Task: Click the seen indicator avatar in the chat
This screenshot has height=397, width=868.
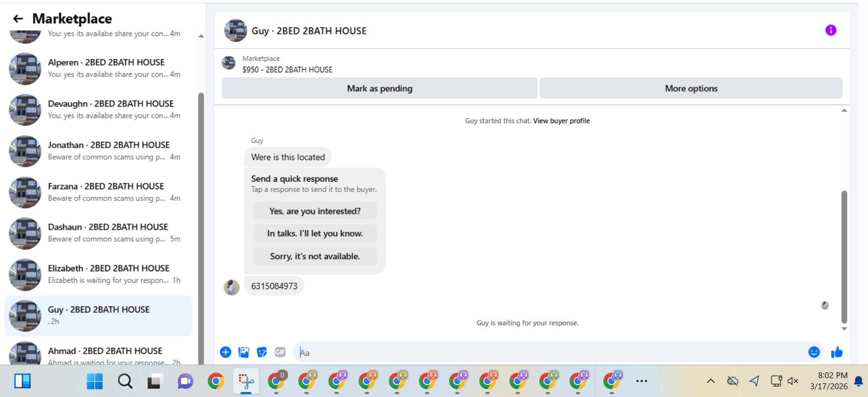Action: pyautogui.click(x=825, y=305)
